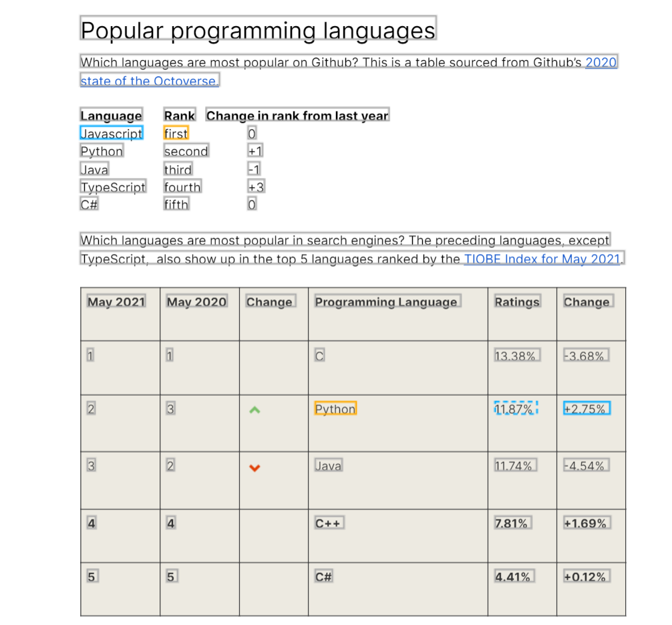Click the '4.41%' rating cell
672x625 pixels.
[514, 576]
